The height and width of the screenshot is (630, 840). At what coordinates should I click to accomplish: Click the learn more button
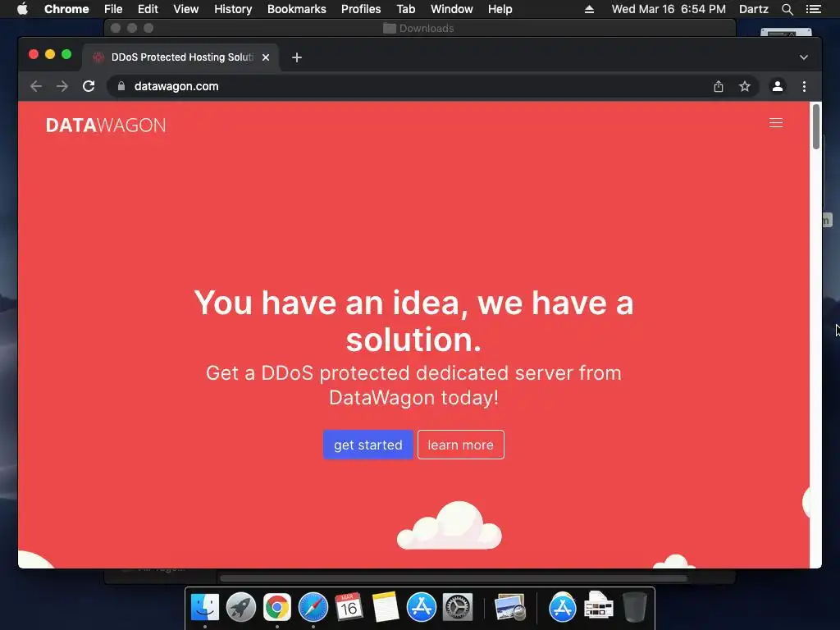coord(461,445)
